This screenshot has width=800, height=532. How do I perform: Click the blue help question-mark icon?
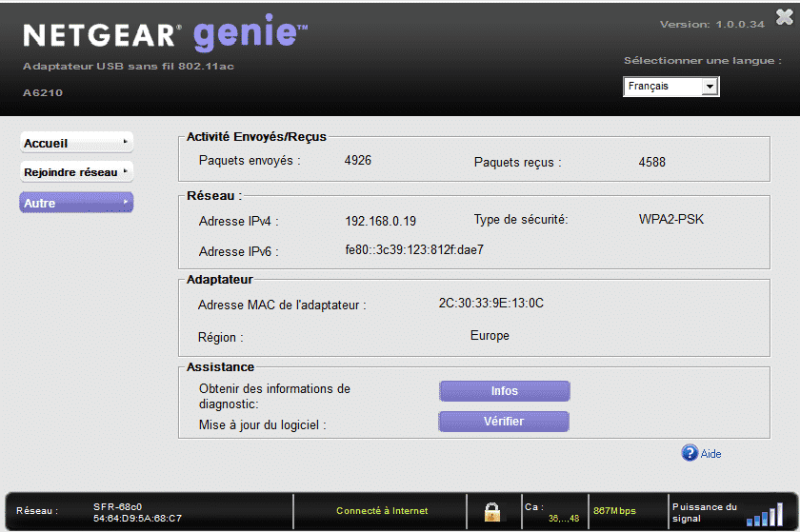pyautogui.click(x=690, y=452)
